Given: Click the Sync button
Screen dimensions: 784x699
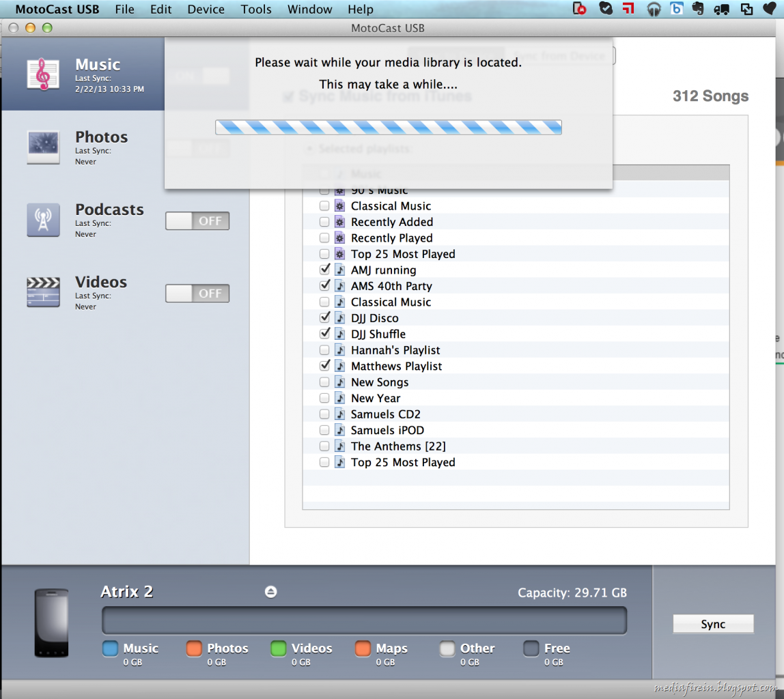Looking at the screenshot, I should (x=713, y=623).
